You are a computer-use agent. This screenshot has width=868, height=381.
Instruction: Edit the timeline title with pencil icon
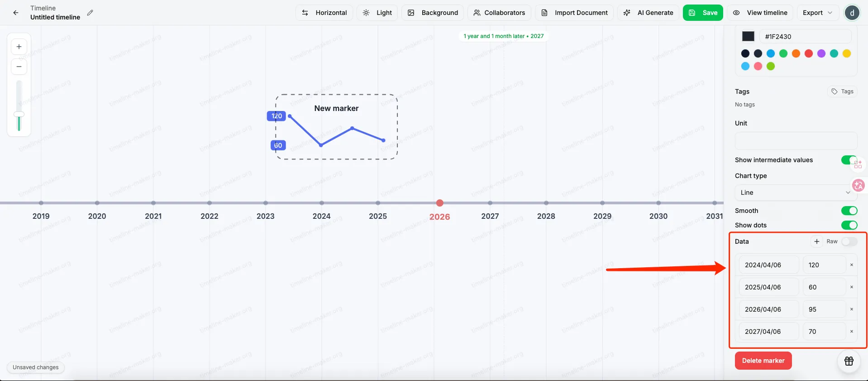pyautogui.click(x=90, y=13)
